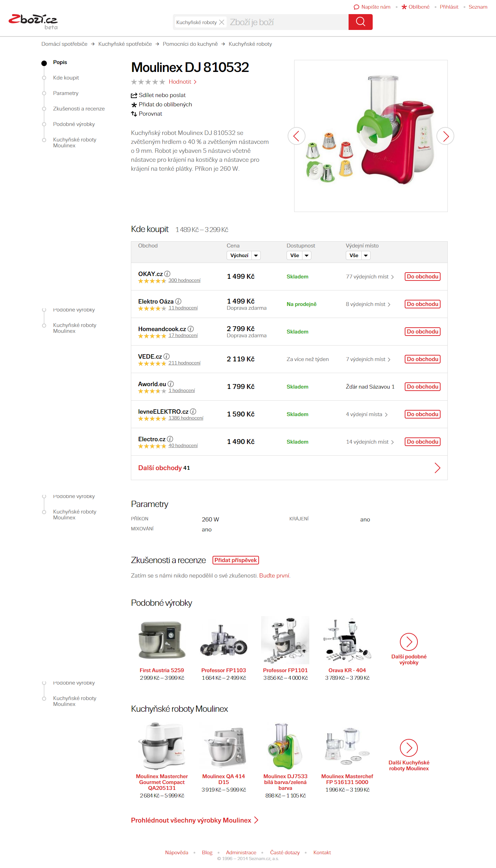Expand Další obchody 41 list
This screenshot has height=868, width=496.
[x=289, y=468]
